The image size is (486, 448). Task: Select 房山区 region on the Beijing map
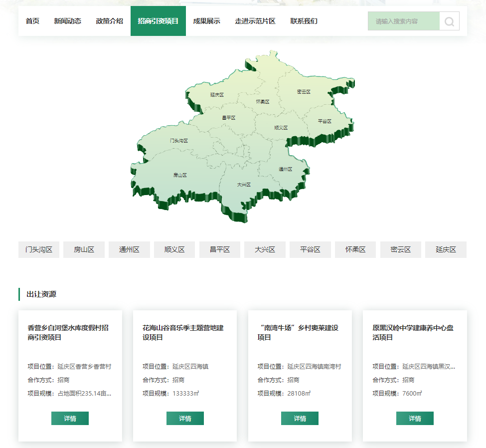(x=180, y=176)
